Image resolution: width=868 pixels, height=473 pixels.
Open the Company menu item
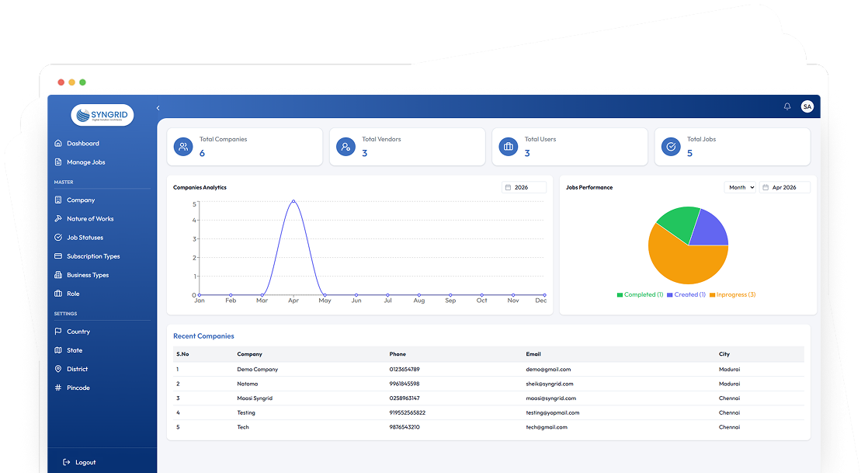click(x=81, y=200)
